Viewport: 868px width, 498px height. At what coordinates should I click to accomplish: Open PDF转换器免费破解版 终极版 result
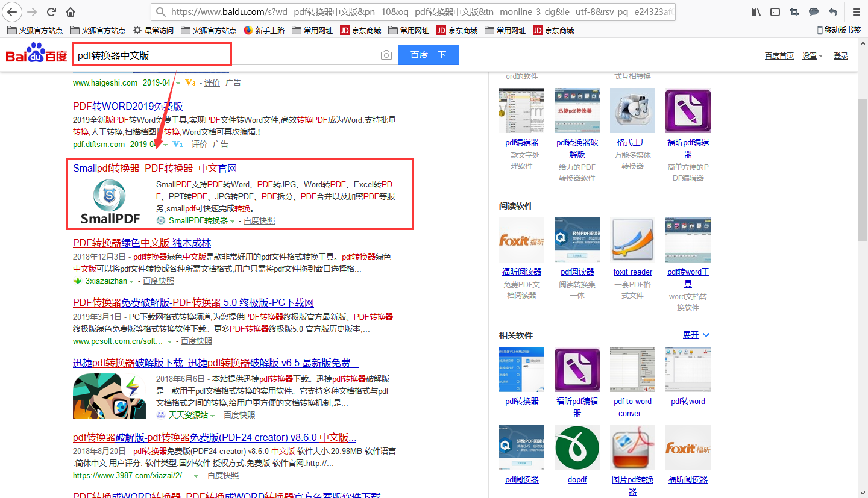point(193,302)
